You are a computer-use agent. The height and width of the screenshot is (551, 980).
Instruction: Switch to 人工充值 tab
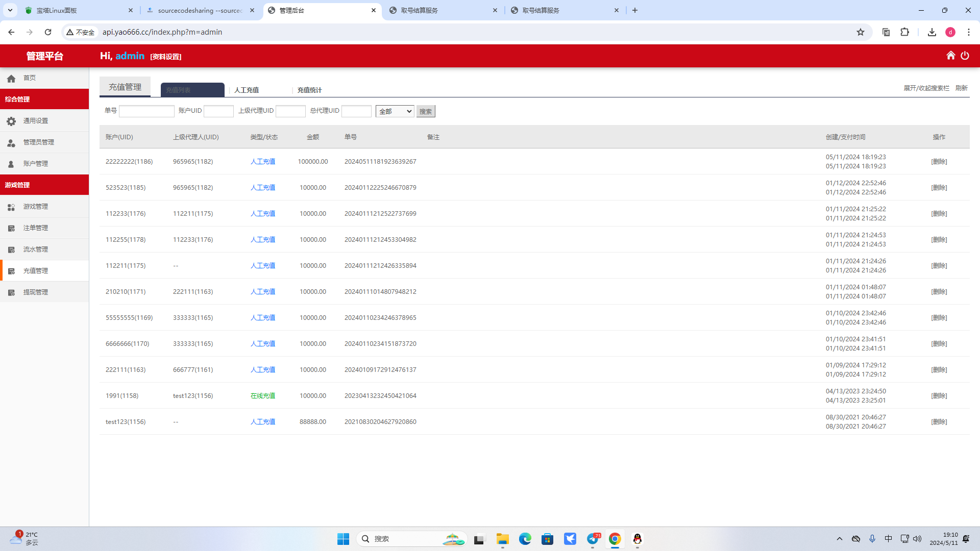pyautogui.click(x=247, y=90)
